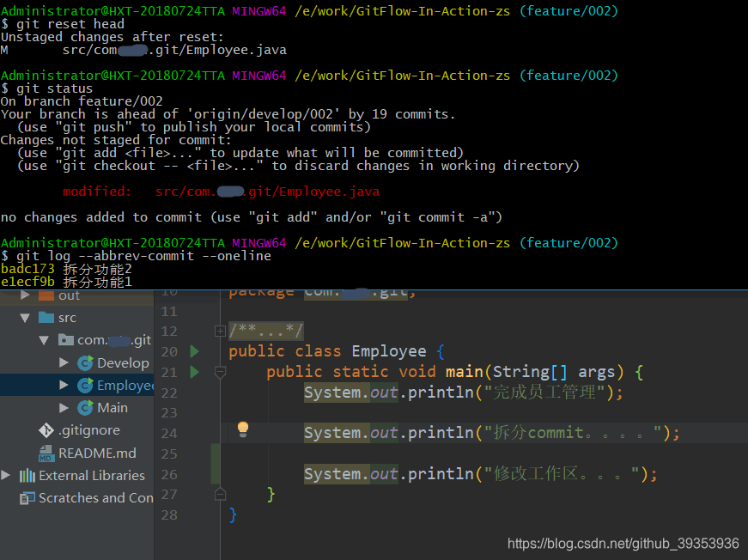
Task: Click the class name Employee in code
Action: pos(389,351)
